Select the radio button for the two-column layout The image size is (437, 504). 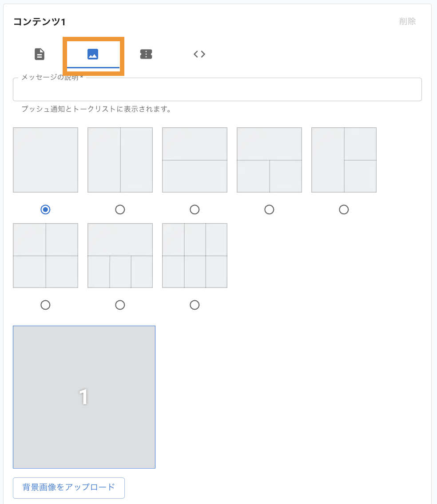click(x=120, y=209)
